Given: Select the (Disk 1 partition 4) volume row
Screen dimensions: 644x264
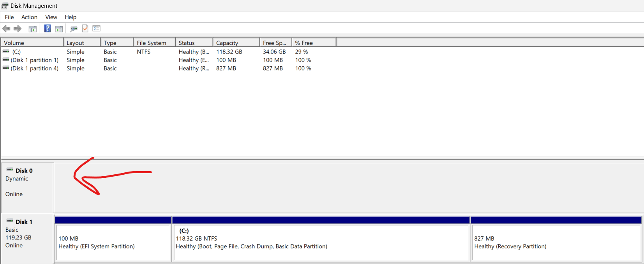Looking at the screenshot, I should 168,68.
